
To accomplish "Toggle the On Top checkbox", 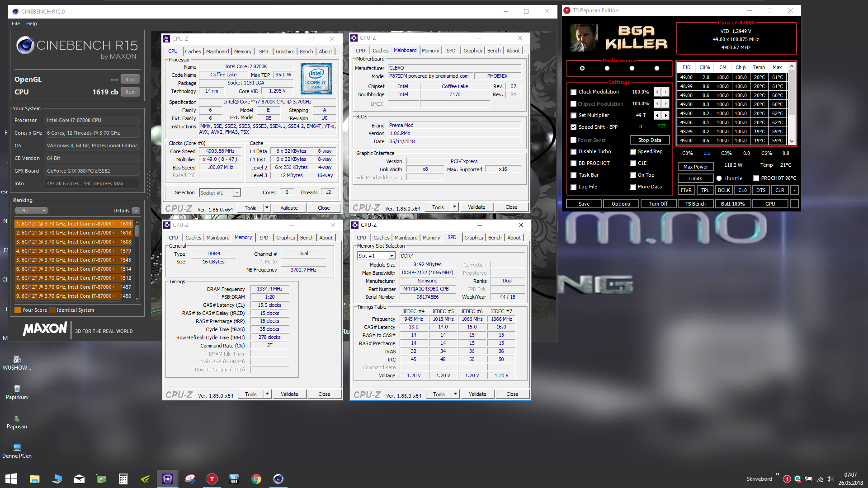I will click(633, 175).
